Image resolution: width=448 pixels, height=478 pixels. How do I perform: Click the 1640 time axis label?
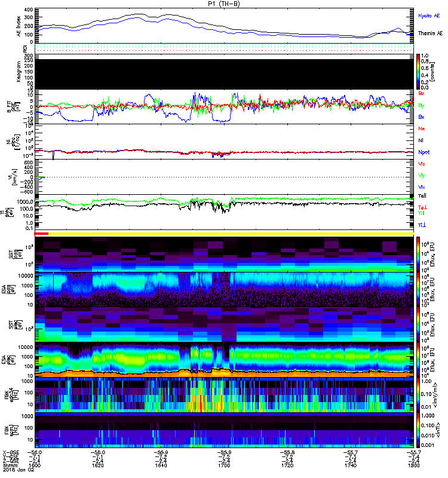pos(161,465)
